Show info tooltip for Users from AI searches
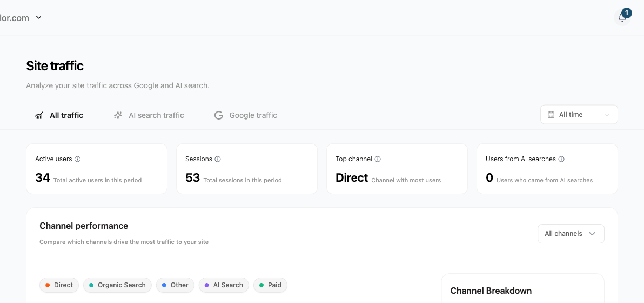Image resolution: width=644 pixels, height=303 pixels. [561, 159]
